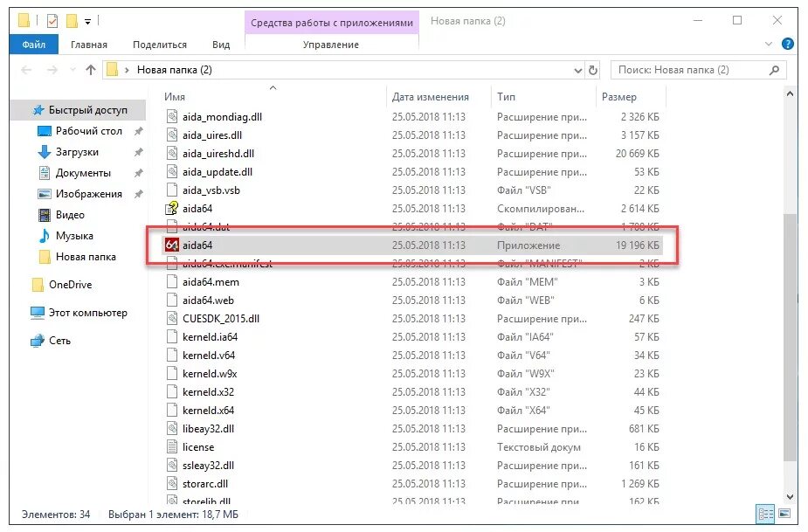Open quick access toolbar customize dropdown
The image size is (808, 532).
pos(87,22)
